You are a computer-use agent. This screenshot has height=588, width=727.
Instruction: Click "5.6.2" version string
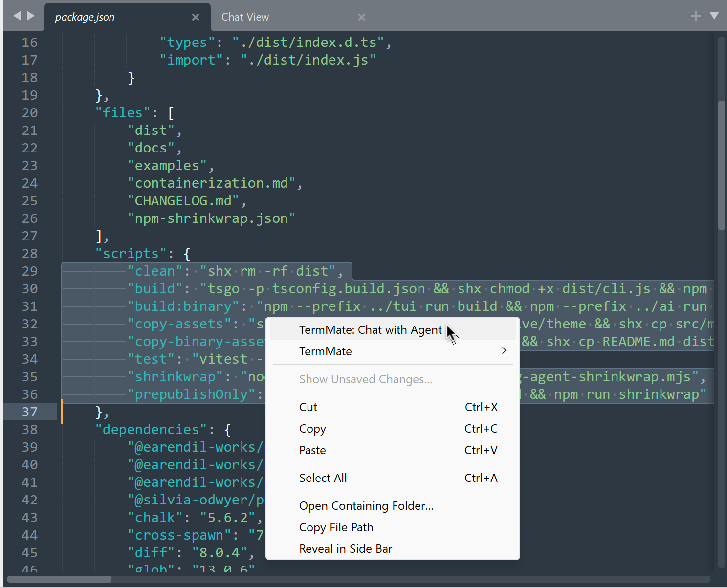click(227, 518)
